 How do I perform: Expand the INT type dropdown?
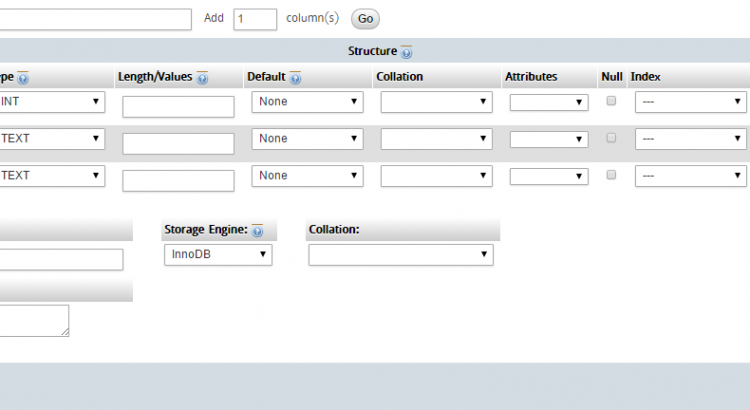50,101
